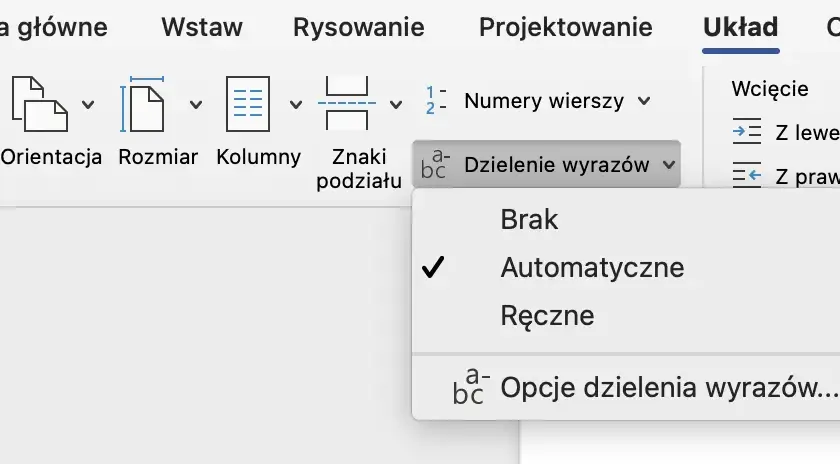Expand the Znaki podziału dropdown arrow
840x464 pixels.
coord(396,104)
